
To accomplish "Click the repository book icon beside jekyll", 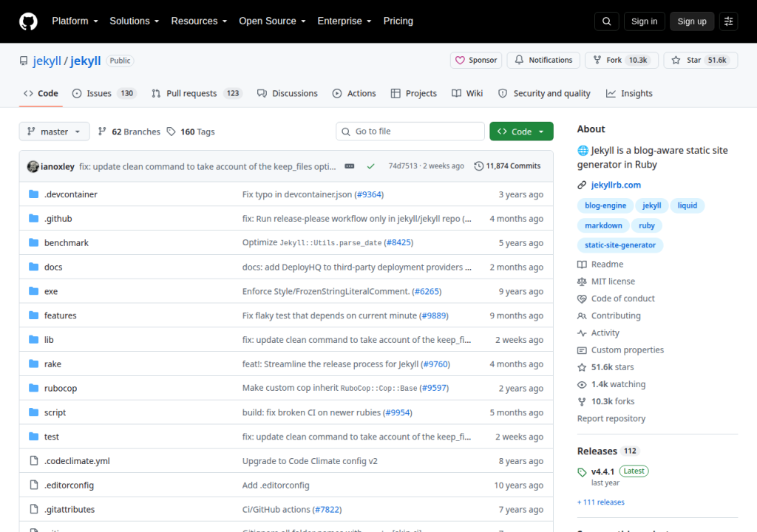I will click(x=24, y=61).
